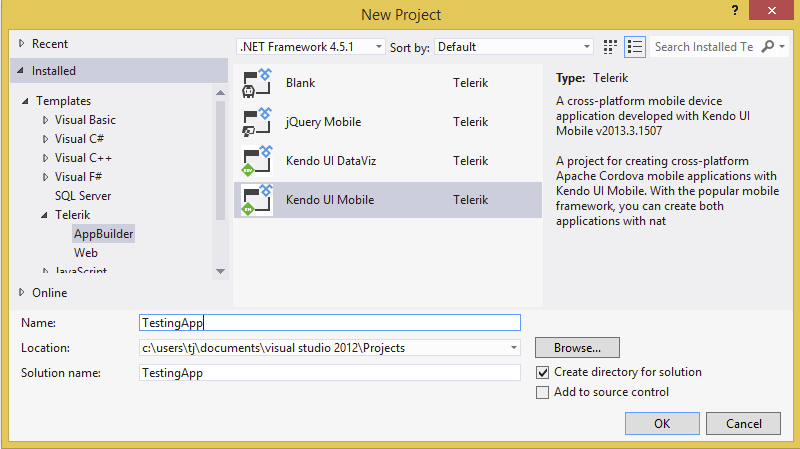Select the Visual Basic tree label

85,120
